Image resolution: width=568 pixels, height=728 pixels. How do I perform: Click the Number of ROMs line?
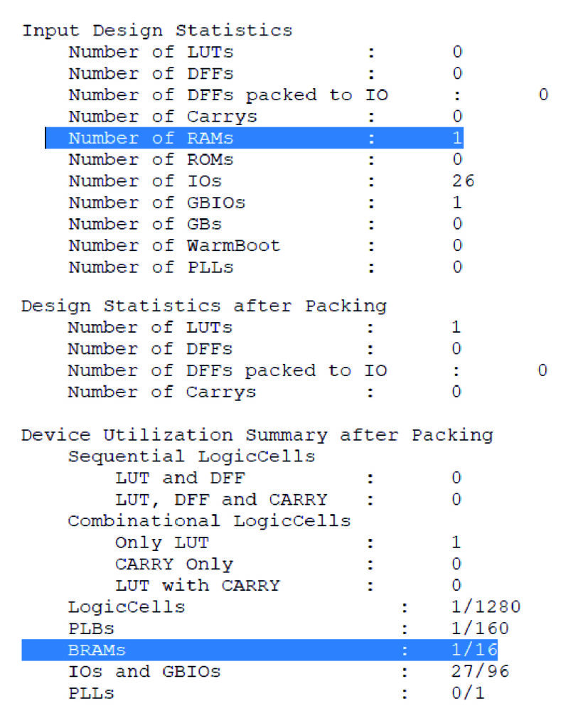(265, 159)
